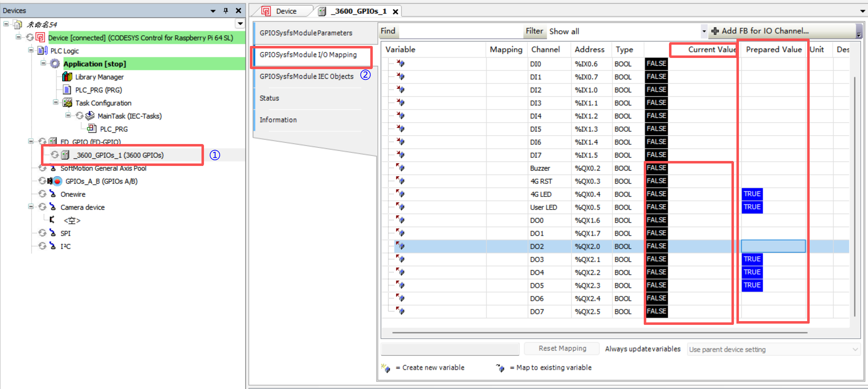Click the DI0 channel mapping icon
Image resolution: width=868 pixels, height=389 pixels.
[400, 64]
